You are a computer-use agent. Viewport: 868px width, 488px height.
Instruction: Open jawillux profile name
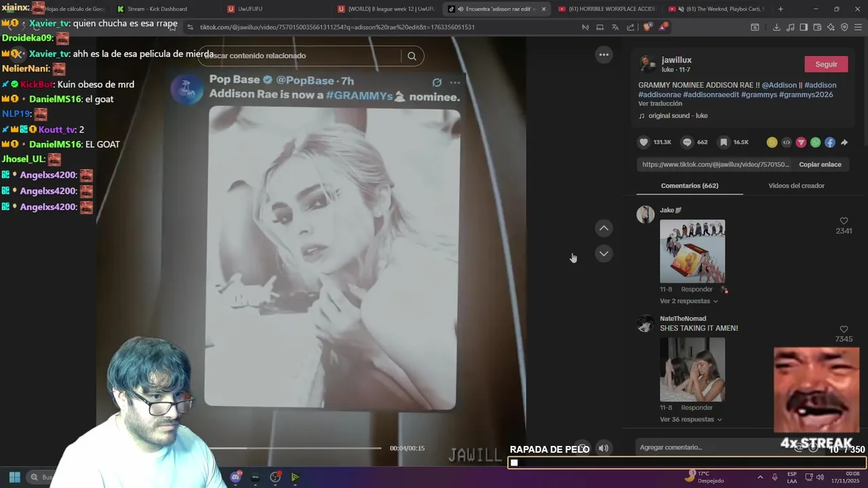click(676, 60)
